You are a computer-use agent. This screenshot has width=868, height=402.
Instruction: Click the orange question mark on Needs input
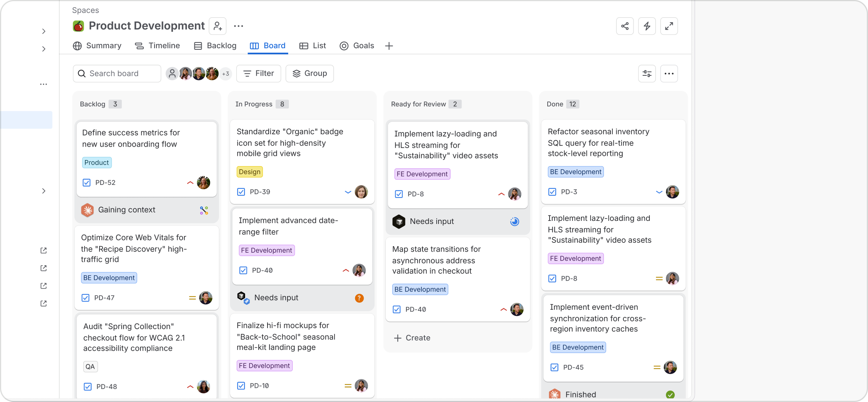point(359,298)
